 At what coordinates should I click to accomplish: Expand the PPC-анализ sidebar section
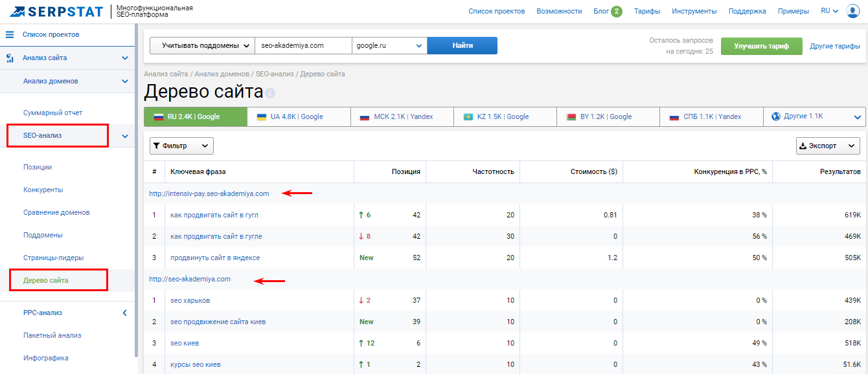tap(125, 313)
